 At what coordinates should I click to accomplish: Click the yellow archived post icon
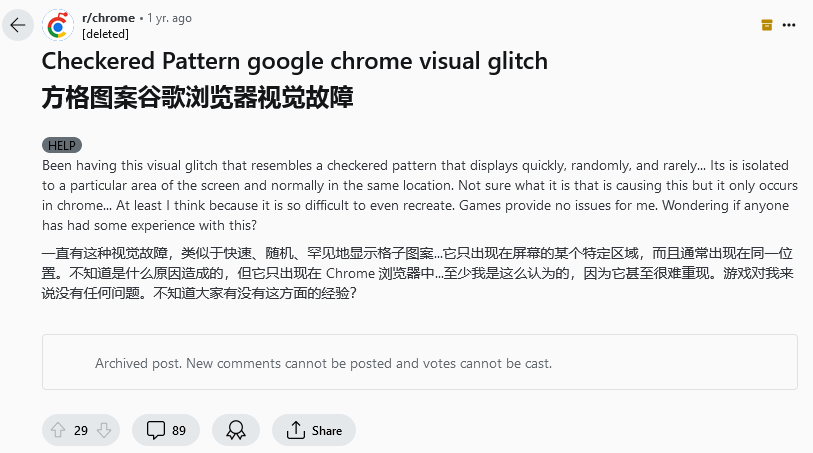click(767, 24)
